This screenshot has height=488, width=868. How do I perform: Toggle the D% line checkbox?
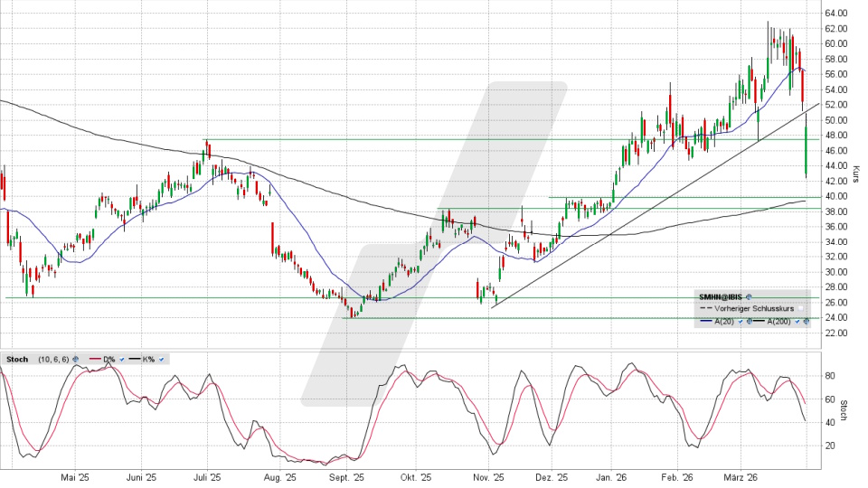pyautogui.click(x=122, y=360)
